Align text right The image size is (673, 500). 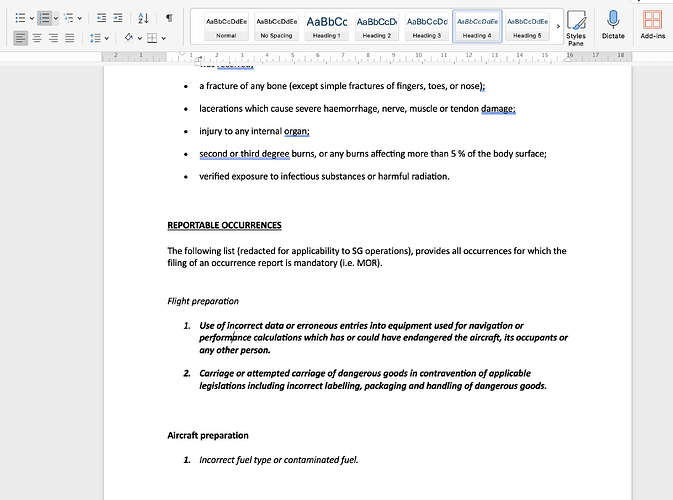pos(53,38)
